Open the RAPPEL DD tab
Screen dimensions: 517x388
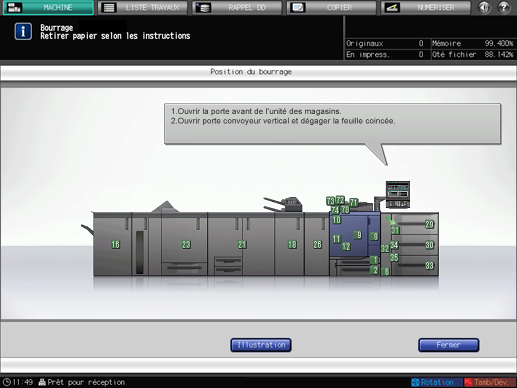(x=237, y=7)
